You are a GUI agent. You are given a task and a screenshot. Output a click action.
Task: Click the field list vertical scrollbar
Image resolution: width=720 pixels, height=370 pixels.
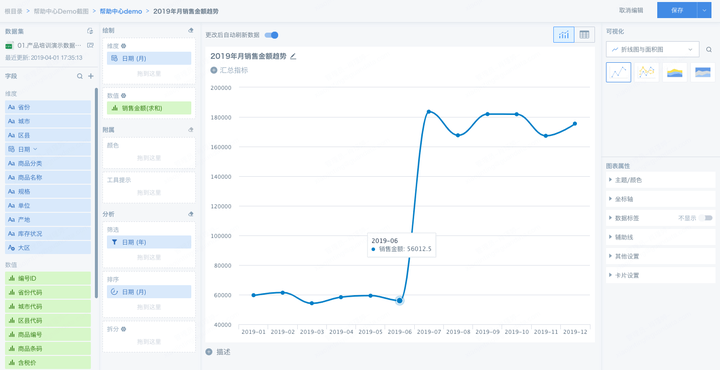click(x=96, y=193)
